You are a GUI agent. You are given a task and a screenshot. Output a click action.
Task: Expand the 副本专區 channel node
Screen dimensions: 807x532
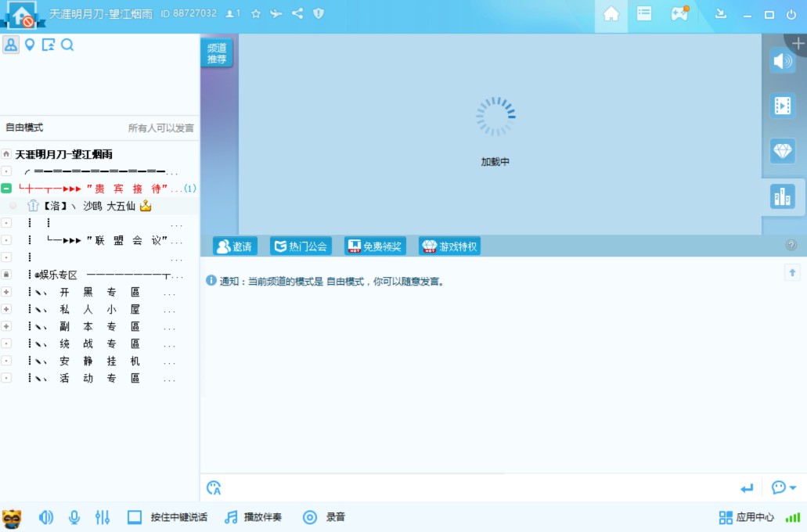[6, 326]
